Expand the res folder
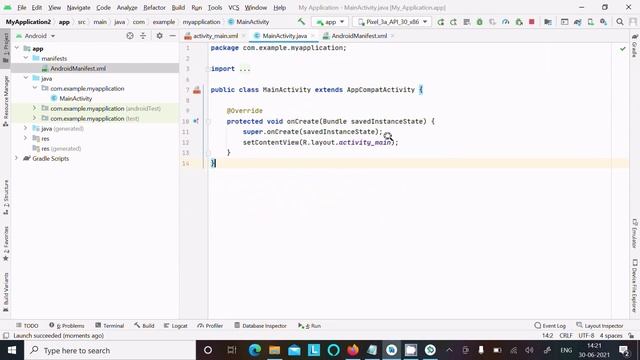Viewport: 640px width, 360px height. [x=25, y=138]
